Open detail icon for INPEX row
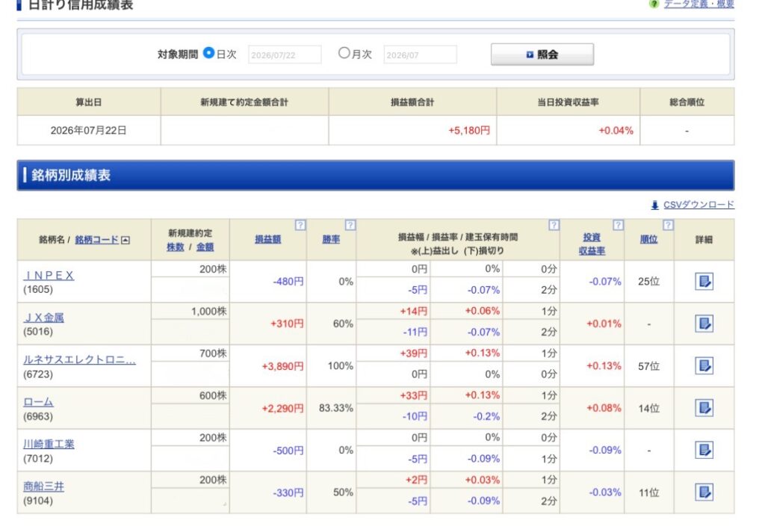The image size is (765, 532). (x=704, y=281)
